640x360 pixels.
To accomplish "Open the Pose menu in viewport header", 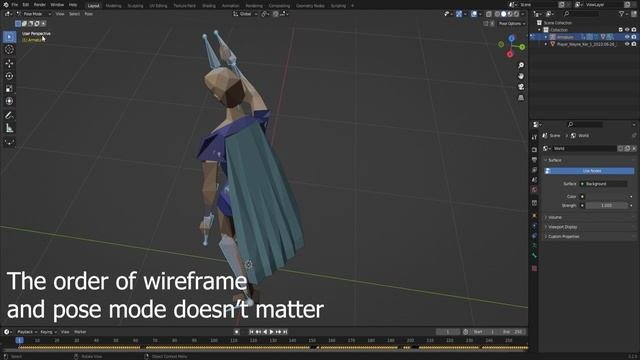I will (89, 14).
